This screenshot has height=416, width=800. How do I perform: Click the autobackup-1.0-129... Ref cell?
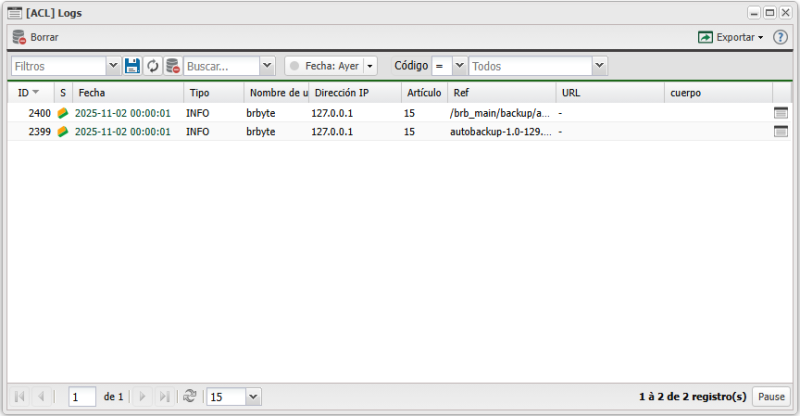[501, 132]
